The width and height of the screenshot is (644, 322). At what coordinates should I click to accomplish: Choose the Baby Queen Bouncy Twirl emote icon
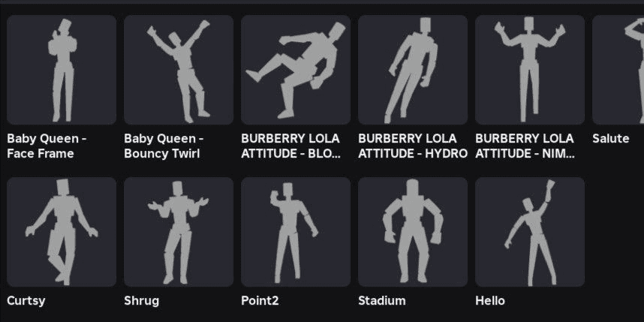179,70
